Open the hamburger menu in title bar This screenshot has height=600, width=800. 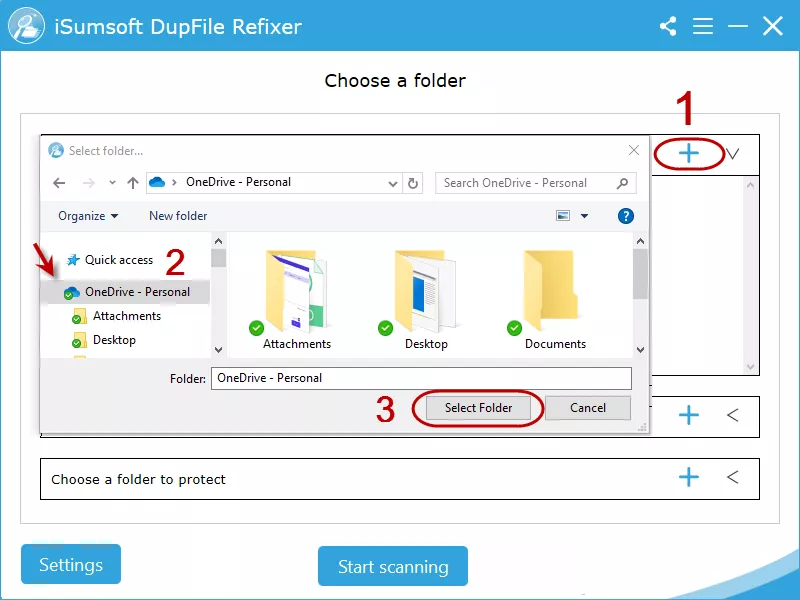point(703,27)
